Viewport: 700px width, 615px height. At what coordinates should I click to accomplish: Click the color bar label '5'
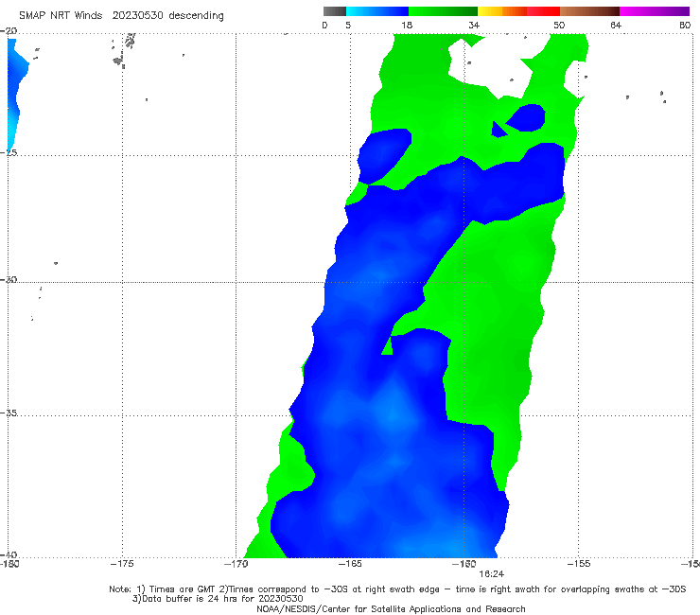coord(348,25)
